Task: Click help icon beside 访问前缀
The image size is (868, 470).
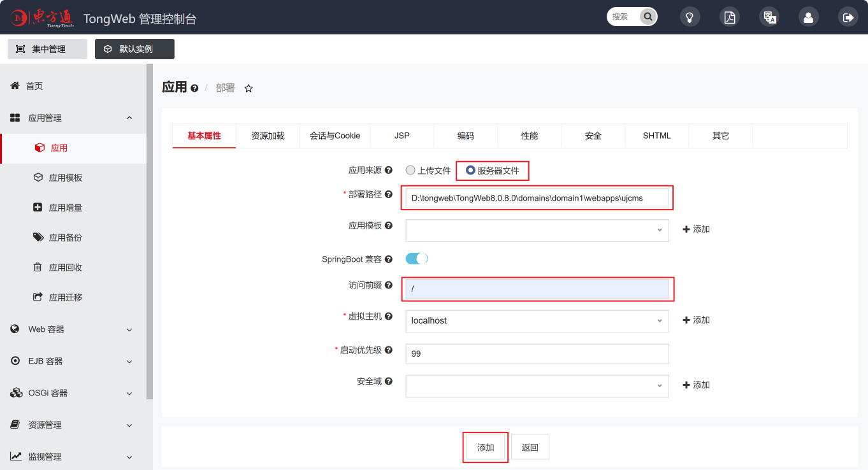Action: pyautogui.click(x=389, y=285)
